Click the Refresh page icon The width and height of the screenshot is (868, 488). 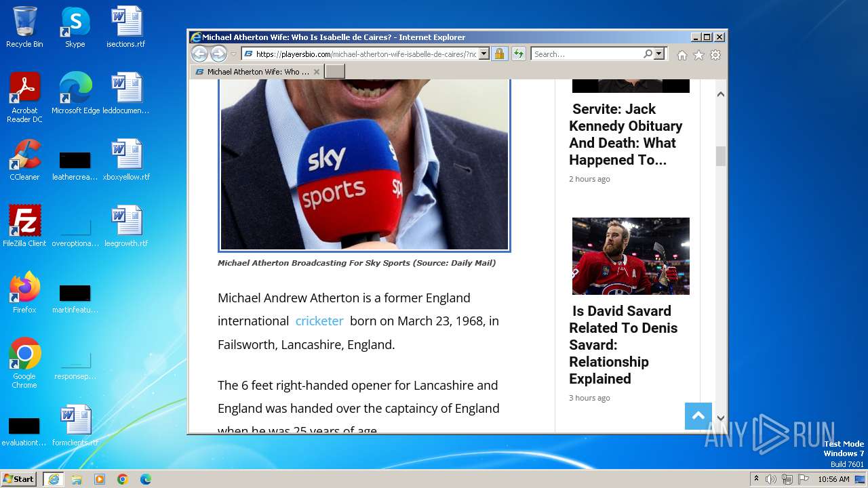[x=519, y=54]
